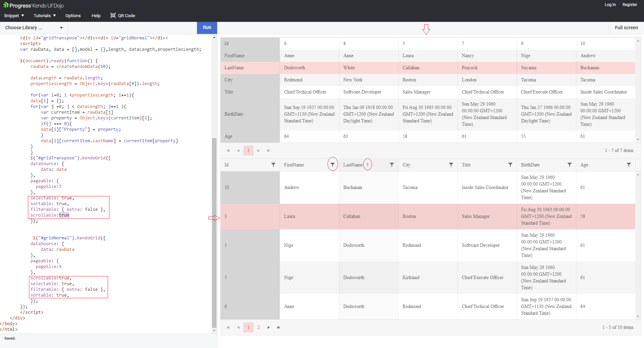This screenshot has height=348, width=644.
Task: Expand the Snippet menu
Action: coord(14,15)
